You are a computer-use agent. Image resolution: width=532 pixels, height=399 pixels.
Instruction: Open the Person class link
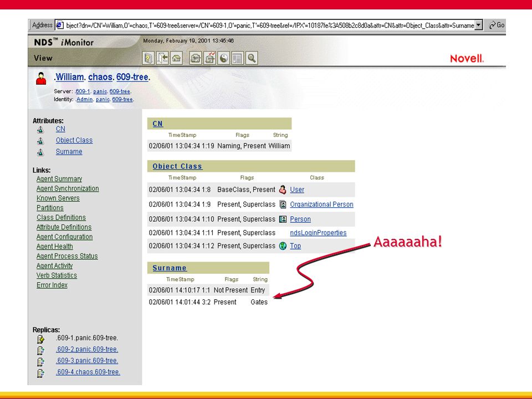[300, 219]
